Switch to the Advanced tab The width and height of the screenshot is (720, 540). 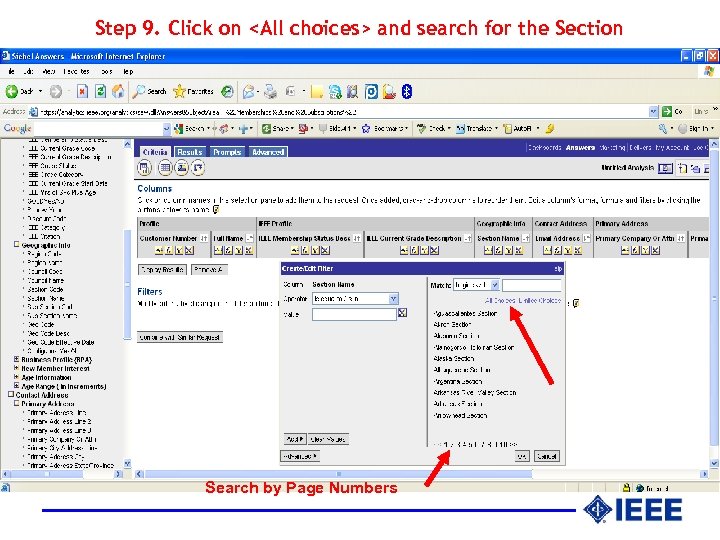pyautogui.click(x=268, y=152)
